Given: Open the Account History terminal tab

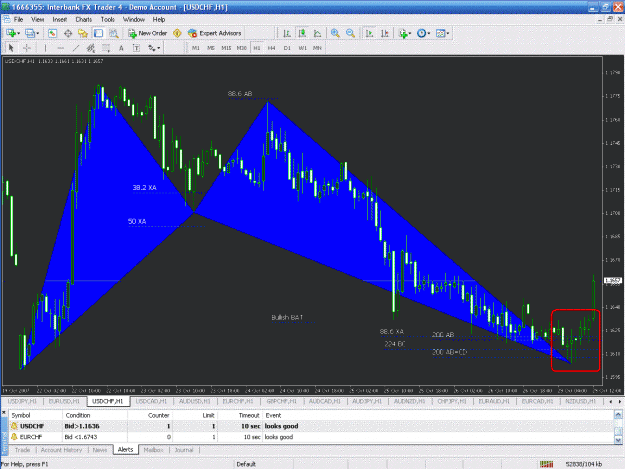Looking at the screenshot, I should point(61,450).
